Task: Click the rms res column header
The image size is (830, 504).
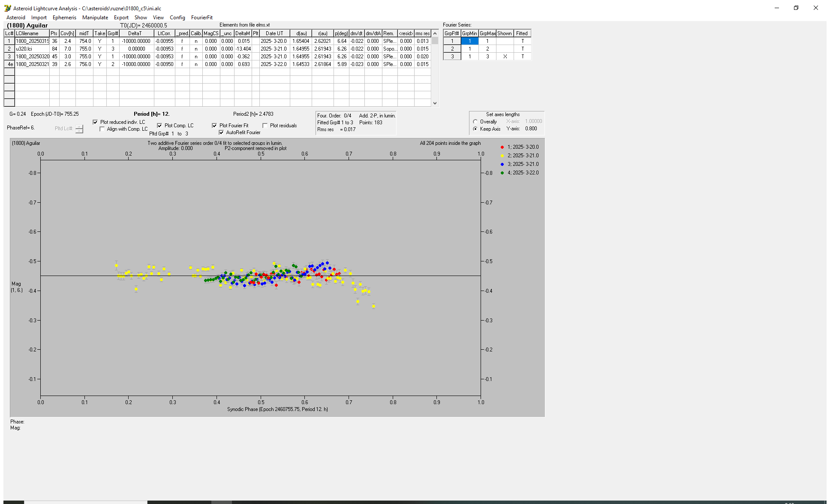Action: pos(422,33)
